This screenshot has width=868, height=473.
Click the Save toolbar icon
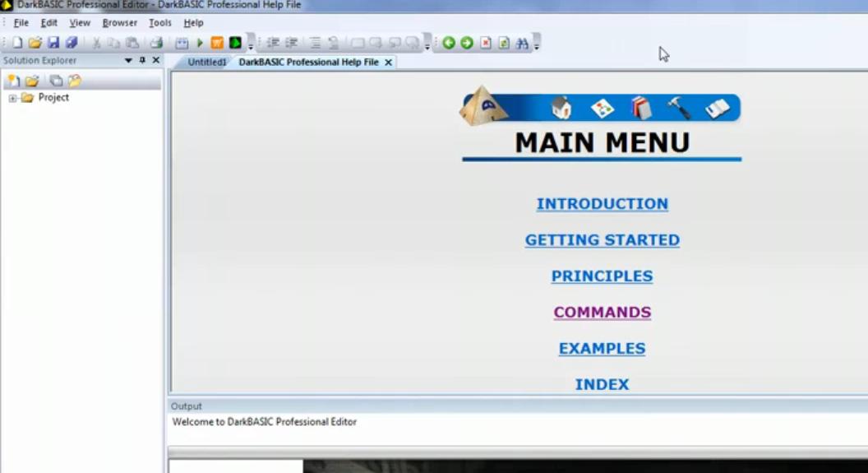tap(53, 43)
